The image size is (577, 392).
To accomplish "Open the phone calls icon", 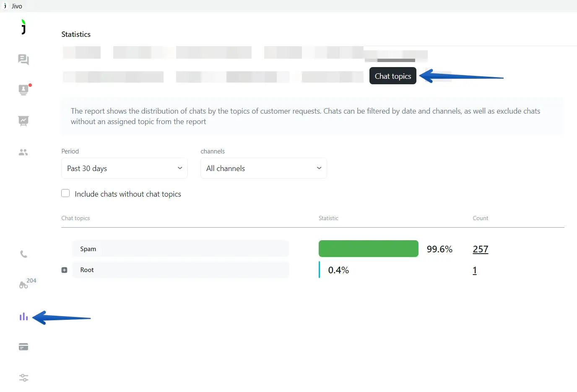I will tap(23, 254).
